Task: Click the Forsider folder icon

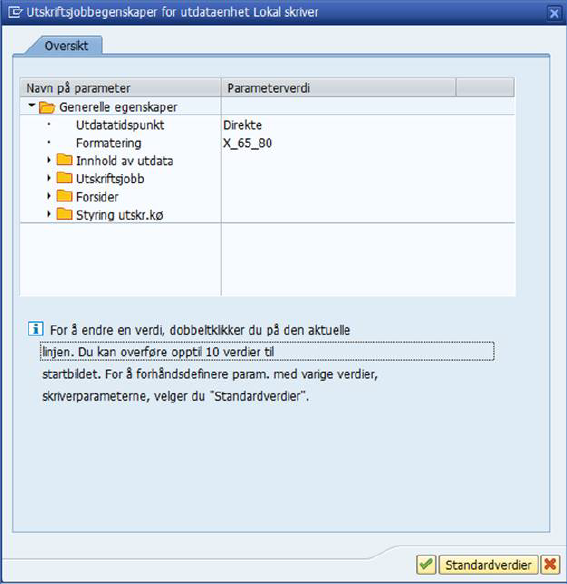Action: pos(64,196)
